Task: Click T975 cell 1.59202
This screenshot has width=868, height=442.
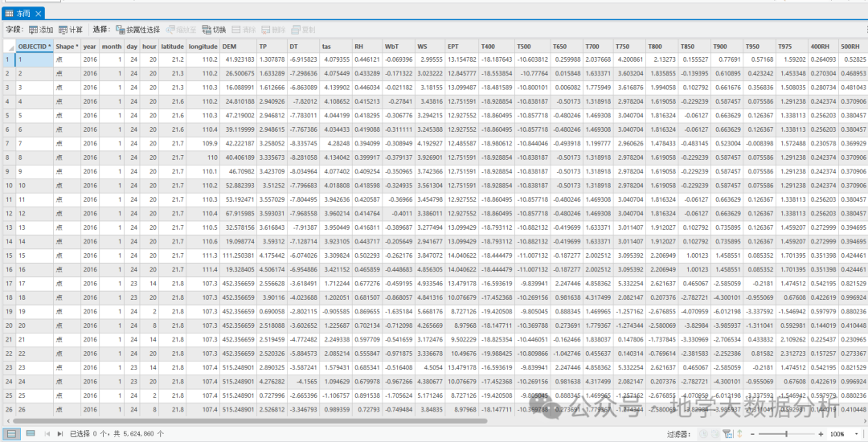Action: pos(792,59)
